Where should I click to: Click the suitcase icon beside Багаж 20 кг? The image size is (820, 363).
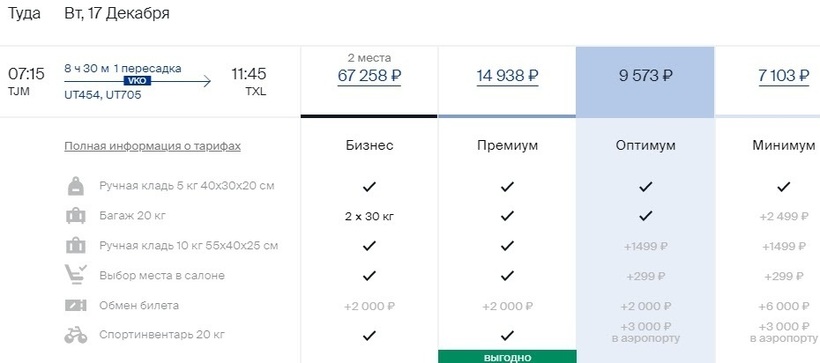76,215
